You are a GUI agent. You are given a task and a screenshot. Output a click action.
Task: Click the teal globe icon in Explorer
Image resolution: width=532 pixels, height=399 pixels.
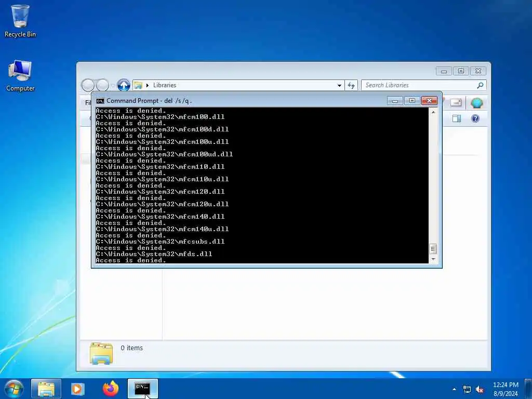tap(477, 103)
